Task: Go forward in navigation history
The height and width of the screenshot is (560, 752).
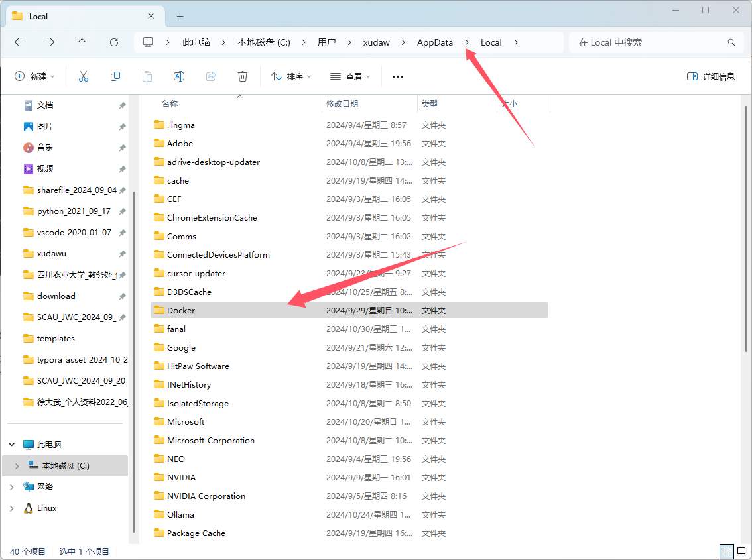Action: 50,42
